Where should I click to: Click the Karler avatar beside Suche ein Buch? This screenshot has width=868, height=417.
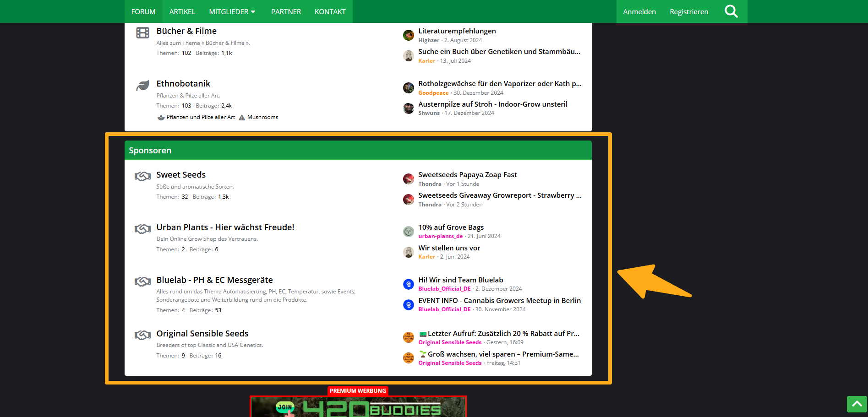click(x=409, y=56)
